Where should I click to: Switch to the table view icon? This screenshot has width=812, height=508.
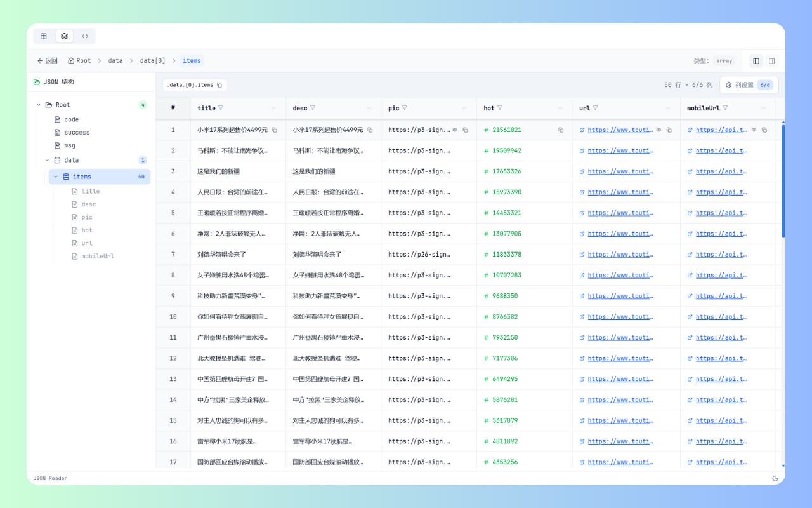click(44, 36)
